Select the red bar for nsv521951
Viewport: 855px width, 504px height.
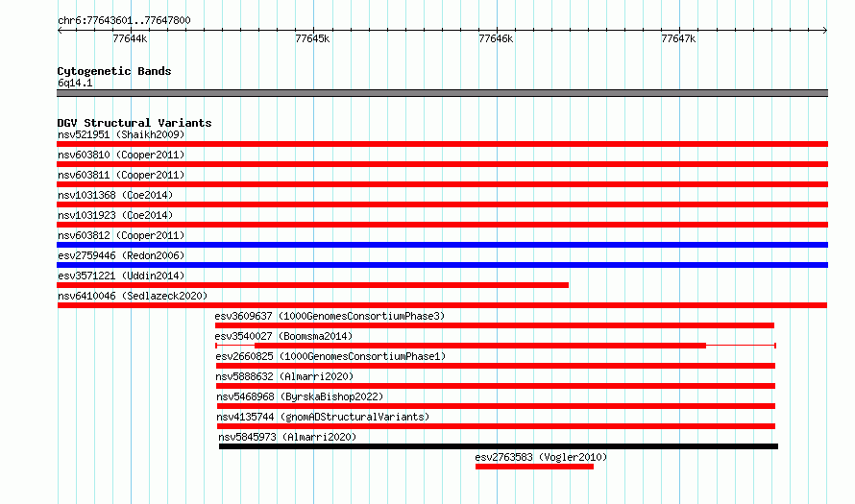point(442,144)
